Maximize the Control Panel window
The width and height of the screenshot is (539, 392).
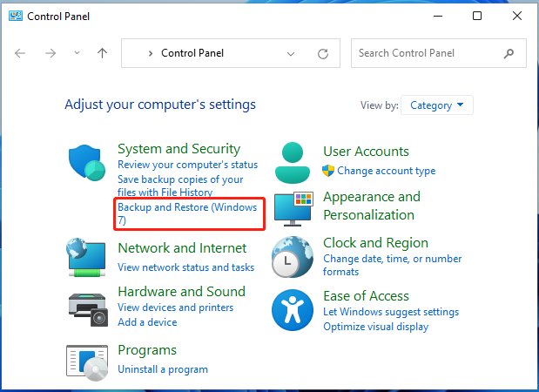tap(477, 16)
